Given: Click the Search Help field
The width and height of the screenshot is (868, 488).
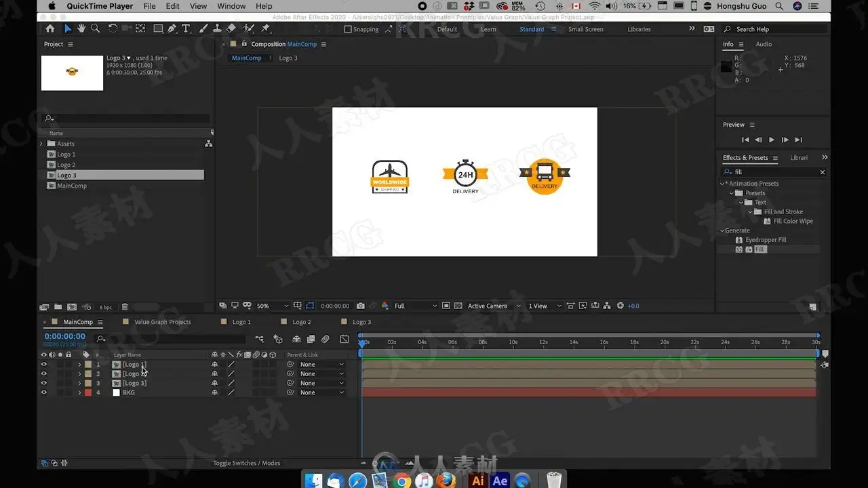Looking at the screenshot, I should (x=775, y=29).
